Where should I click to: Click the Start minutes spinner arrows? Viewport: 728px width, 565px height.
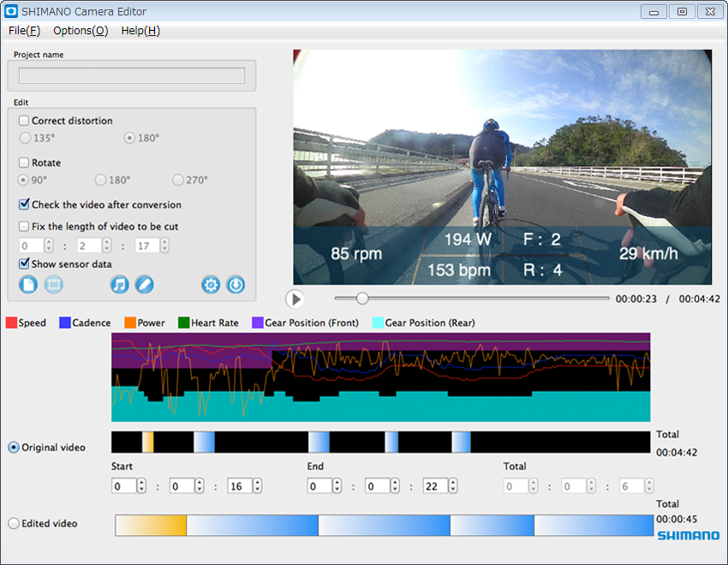click(x=200, y=485)
